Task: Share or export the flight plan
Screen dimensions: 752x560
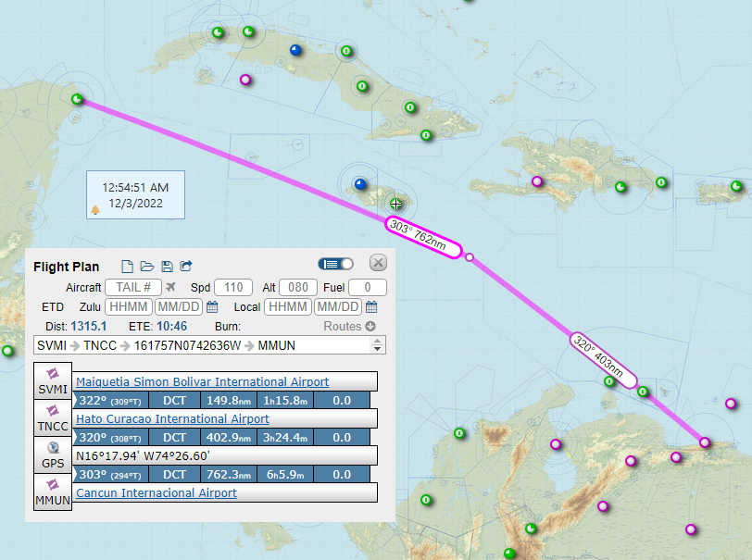Action: 186,266
